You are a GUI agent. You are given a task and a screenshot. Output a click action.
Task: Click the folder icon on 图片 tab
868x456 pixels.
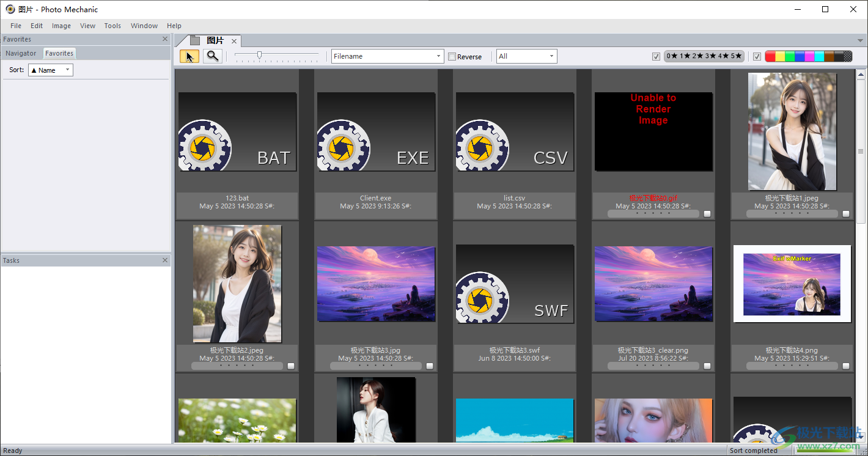(195, 41)
